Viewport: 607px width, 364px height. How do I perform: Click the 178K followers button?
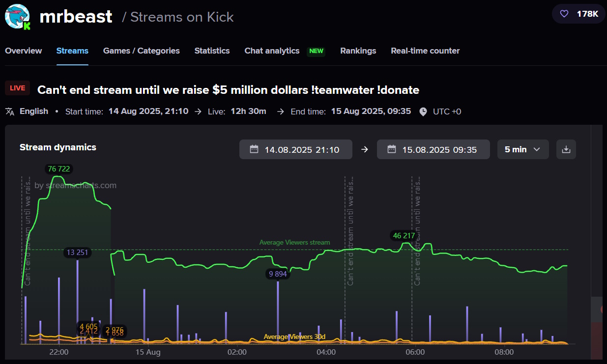pyautogui.click(x=578, y=14)
